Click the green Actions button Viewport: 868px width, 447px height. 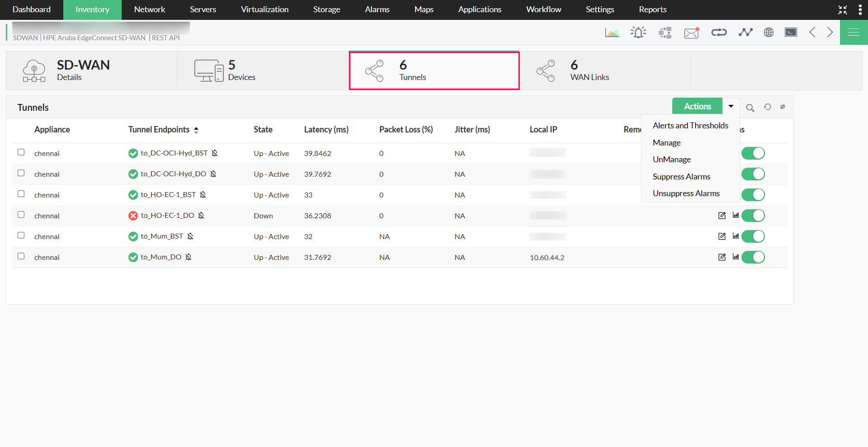[698, 106]
